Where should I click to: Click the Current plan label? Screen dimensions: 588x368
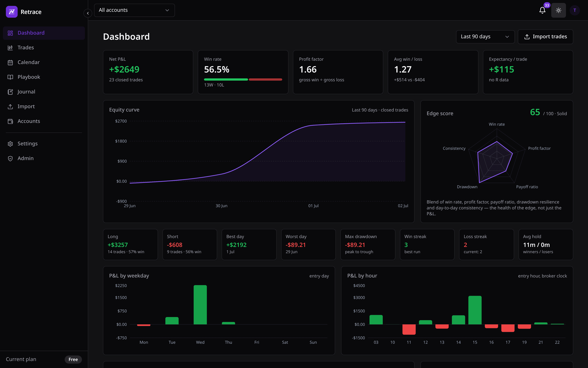tap(21, 359)
